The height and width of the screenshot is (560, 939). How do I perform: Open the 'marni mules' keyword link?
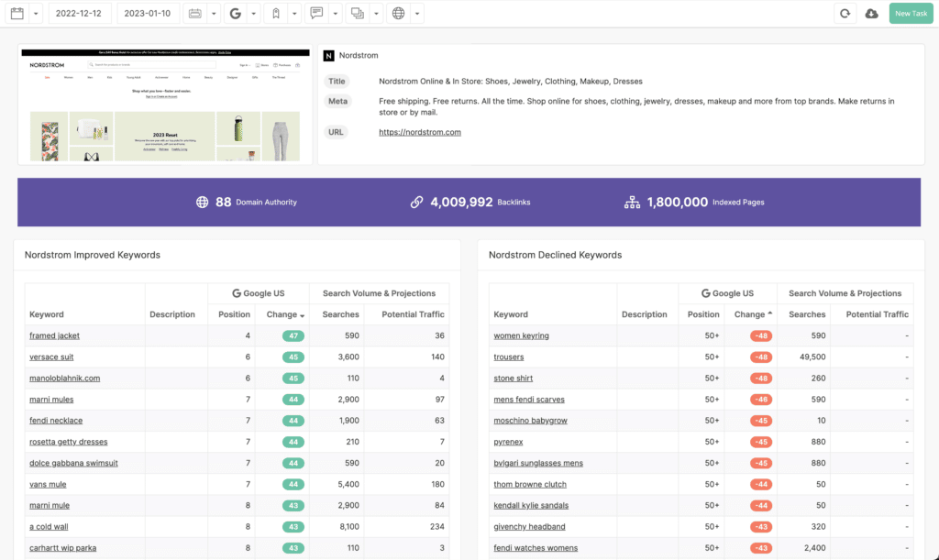(x=51, y=400)
